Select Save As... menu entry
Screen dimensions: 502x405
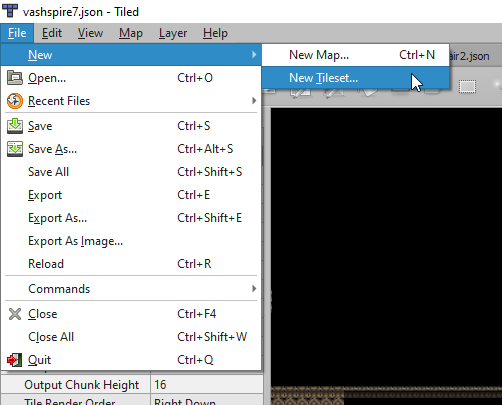131,149
